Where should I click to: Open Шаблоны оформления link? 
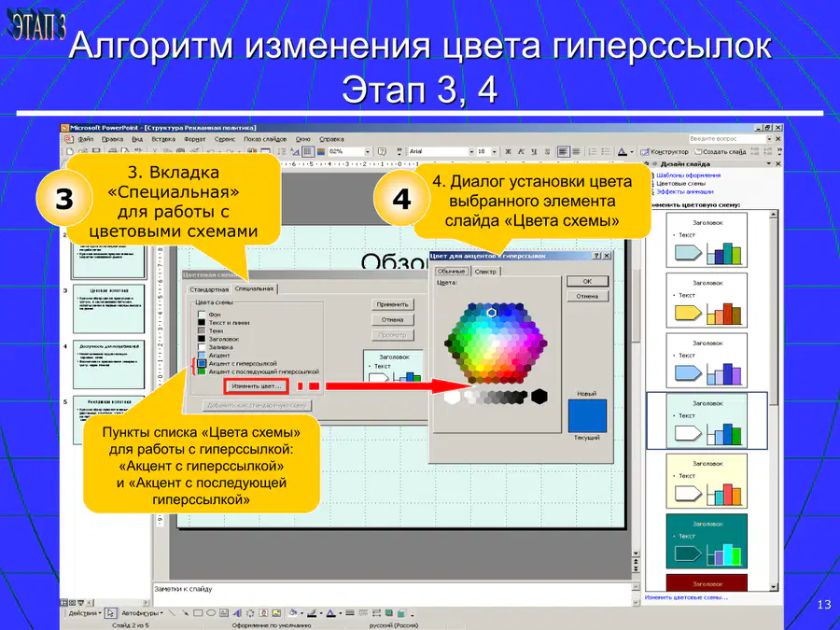click(689, 175)
